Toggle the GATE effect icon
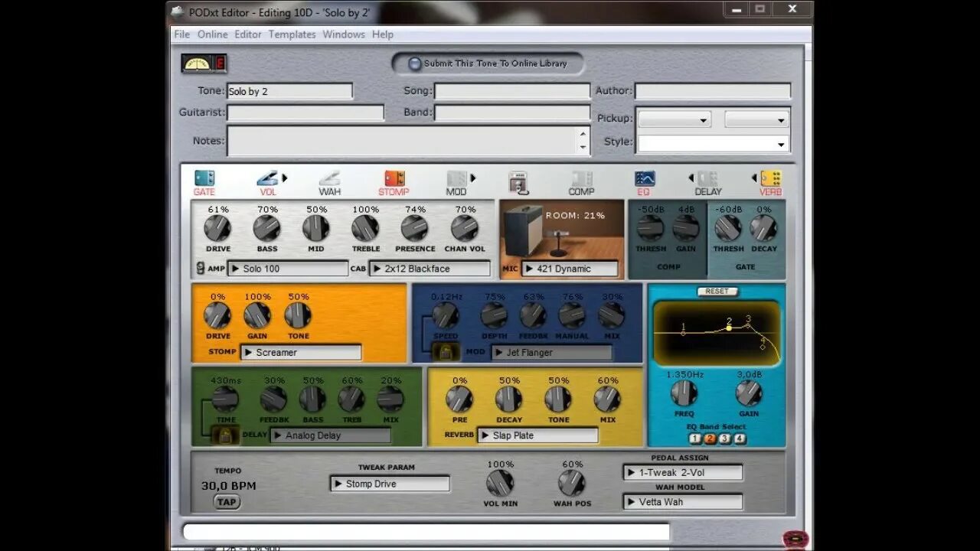Image resolution: width=980 pixels, height=551 pixels. coord(204,178)
